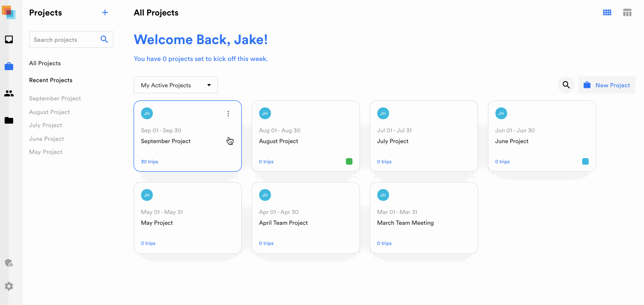Image resolution: width=644 pixels, height=305 pixels.
Task: Click the search magnifier beside New Project
Action: pyautogui.click(x=566, y=85)
